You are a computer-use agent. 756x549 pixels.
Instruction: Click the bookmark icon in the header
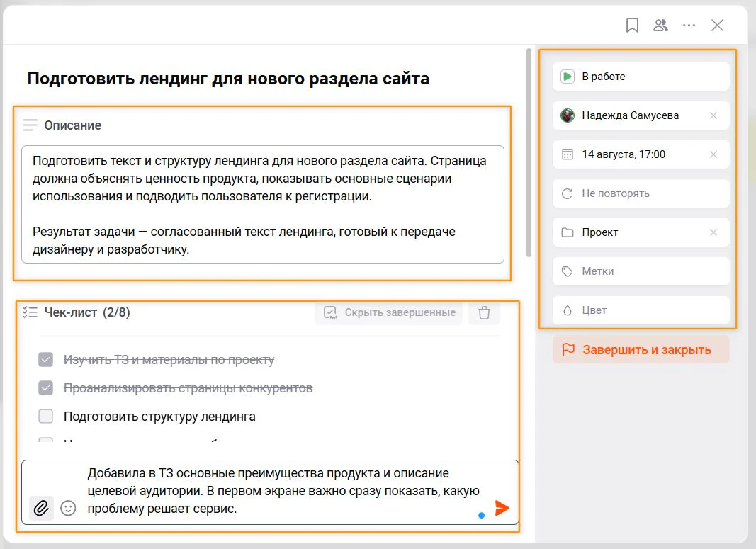(632, 25)
